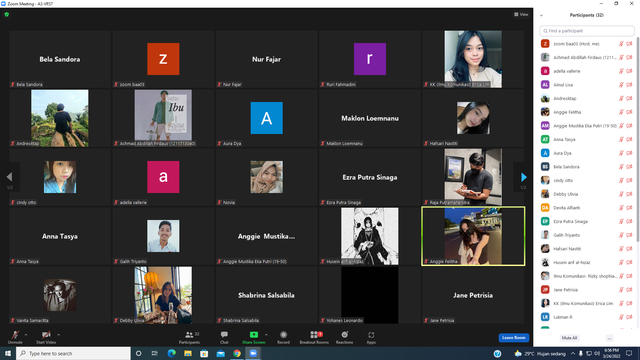Open Microsoft Edge from the taskbar

click(171, 353)
